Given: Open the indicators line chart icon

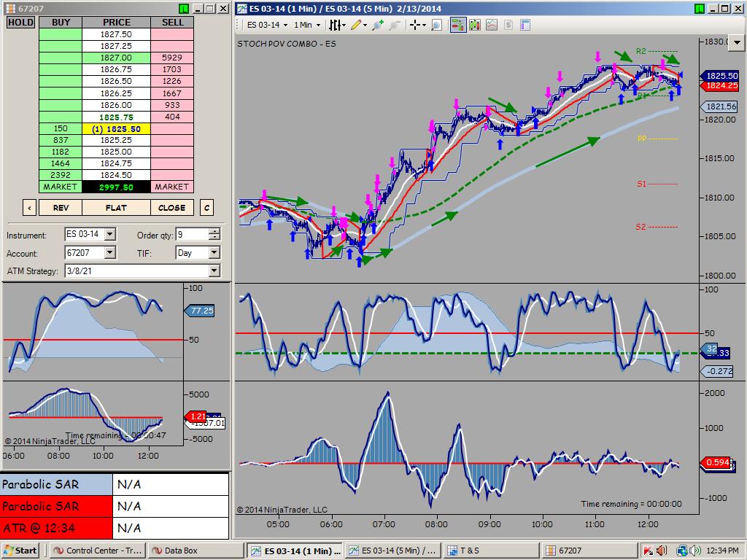Looking at the screenshot, I should click(492, 26).
